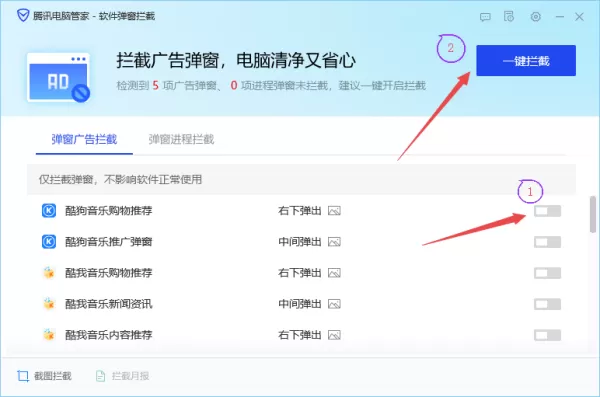Click 右下弹出 in 酷我音乐内容推荐 row
Screen dimensions: 600x397
tap(300, 335)
